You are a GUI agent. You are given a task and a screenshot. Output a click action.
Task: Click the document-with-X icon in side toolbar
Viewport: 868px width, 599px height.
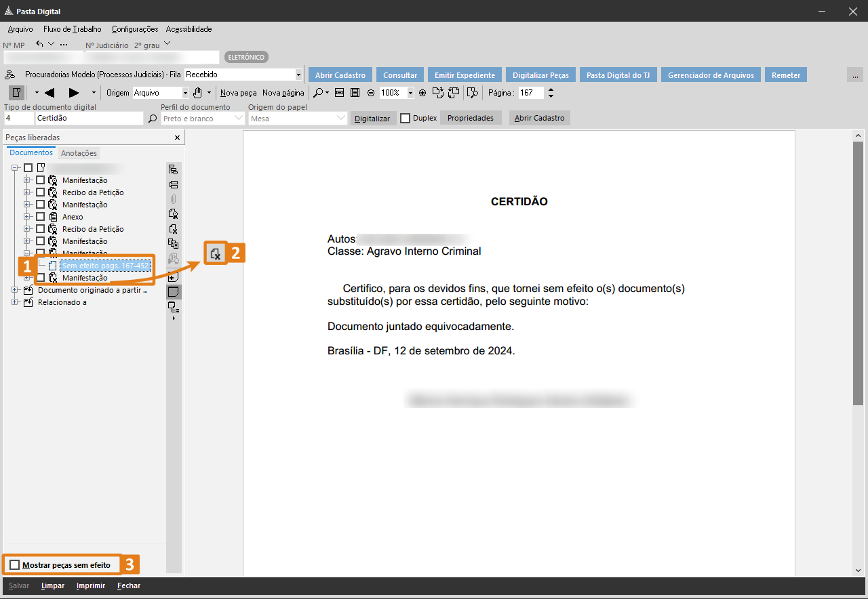click(174, 229)
